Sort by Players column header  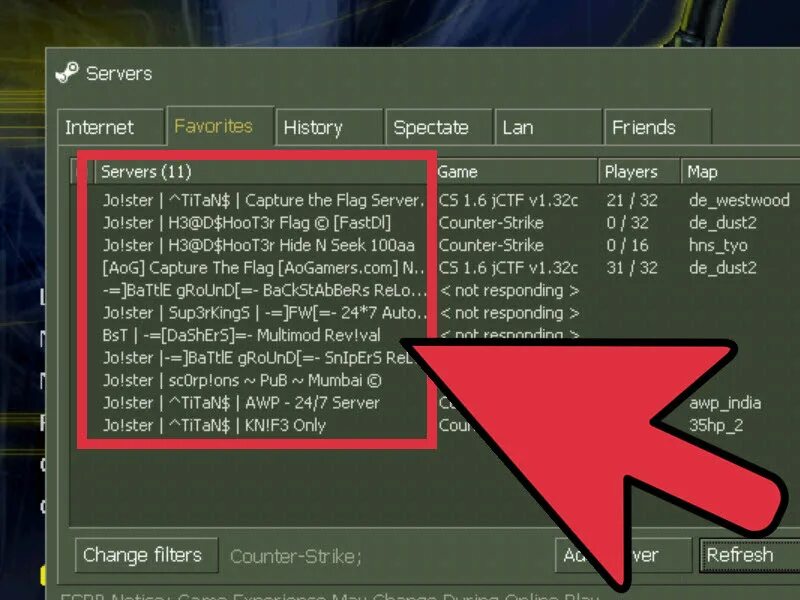(x=639, y=171)
